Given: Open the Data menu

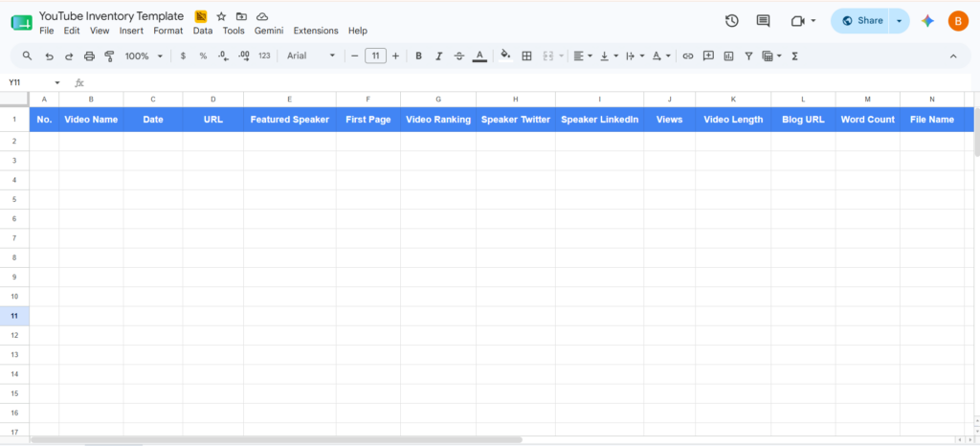Looking at the screenshot, I should pyautogui.click(x=203, y=31).
